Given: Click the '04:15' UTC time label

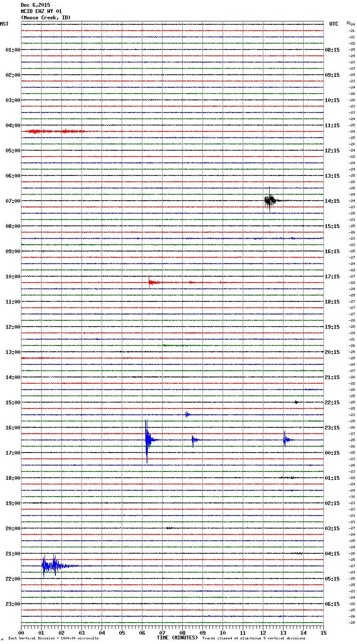Looking at the screenshot, I should (332, 554).
